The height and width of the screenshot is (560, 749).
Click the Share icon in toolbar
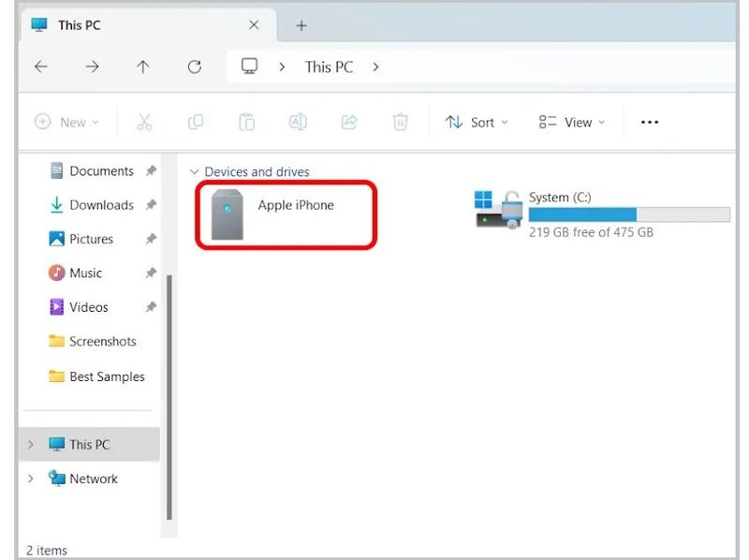pos(349,123)
